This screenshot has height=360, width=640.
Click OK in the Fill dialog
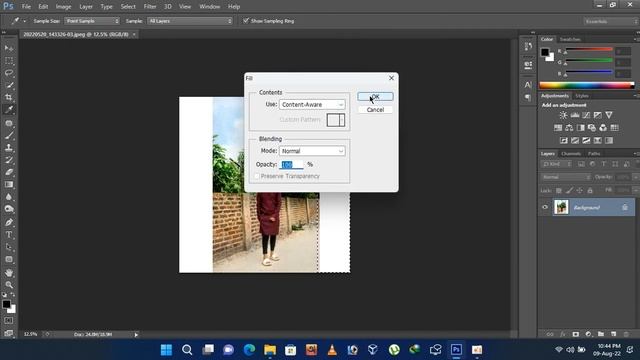(376, 97)
